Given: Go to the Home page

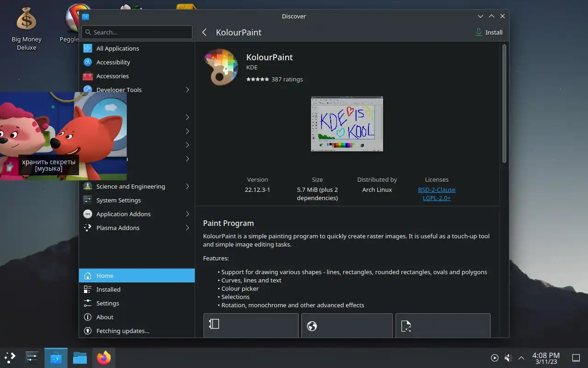Looking at the screenshot, I should (x=137, y=276).
